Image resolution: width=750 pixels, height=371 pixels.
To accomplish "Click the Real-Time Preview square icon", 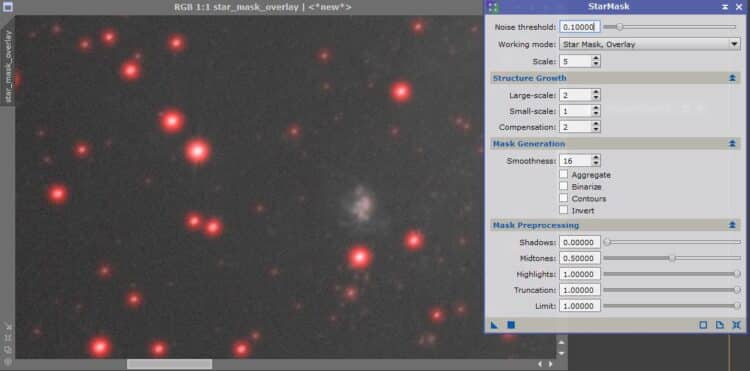I will (703, 325).
